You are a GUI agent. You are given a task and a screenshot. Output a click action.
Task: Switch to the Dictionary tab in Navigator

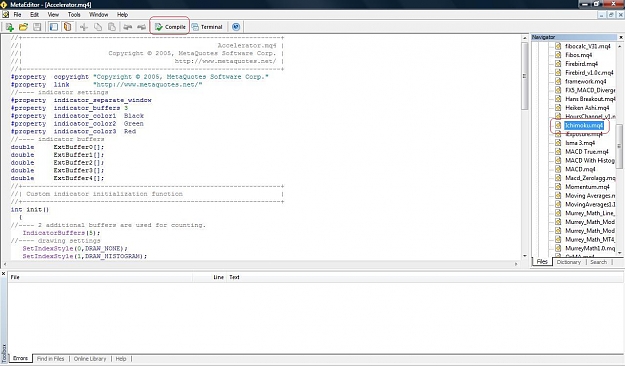(568, 262)
